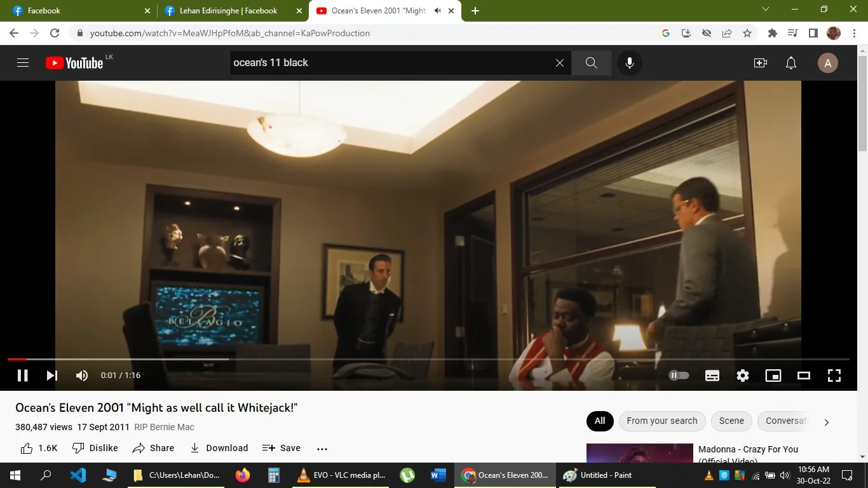Open the Calculator from the taskbar
868x488 pixels.
(x=274, y=475)
